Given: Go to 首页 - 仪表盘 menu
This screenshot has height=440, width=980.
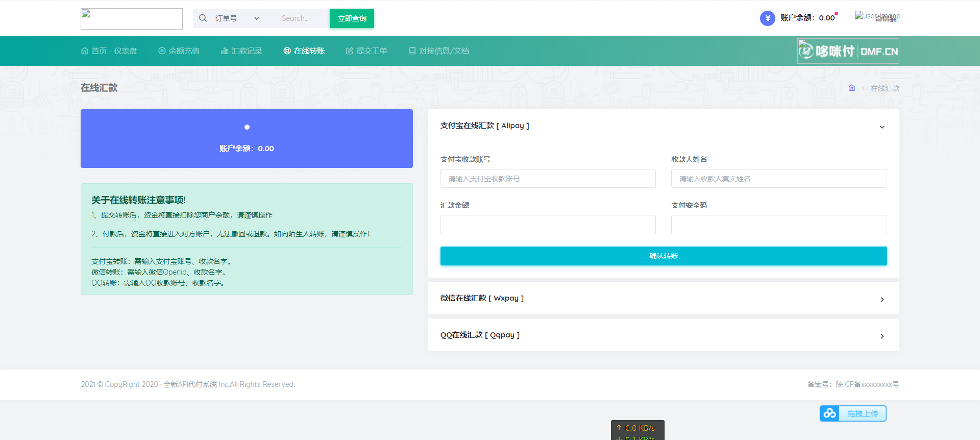Looking at the screenshot, I should 109,51.
